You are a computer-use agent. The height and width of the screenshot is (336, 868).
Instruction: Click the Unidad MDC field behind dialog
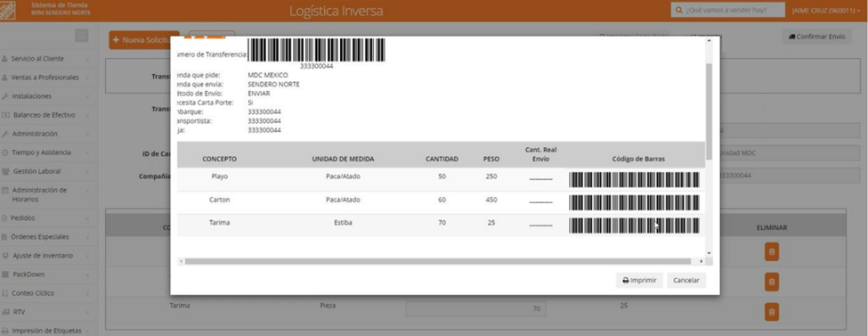click(x=790, y=153)
